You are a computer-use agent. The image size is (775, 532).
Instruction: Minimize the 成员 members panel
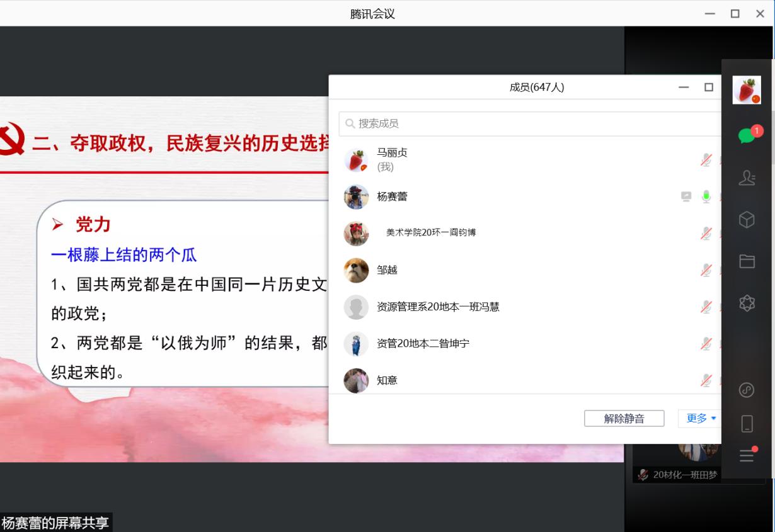(x=684, y=88)
